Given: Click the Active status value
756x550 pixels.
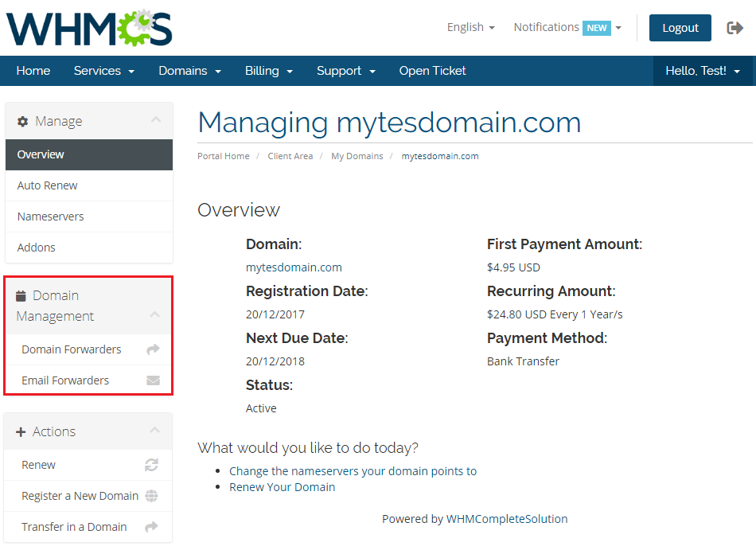Looking at the screenshot, I should (x=261, y=409).
